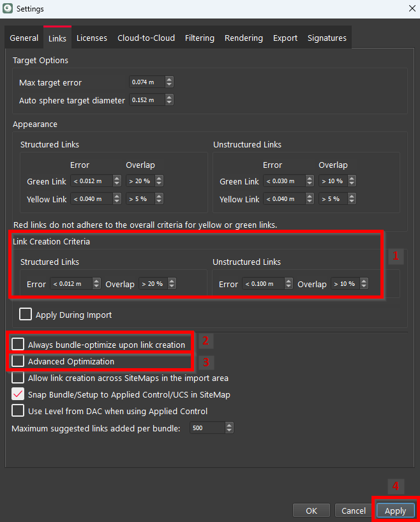This screenshot has width=420, height=522.
Task: Adjust Auto sphere target diameter stepper
Action: (169, 100)
